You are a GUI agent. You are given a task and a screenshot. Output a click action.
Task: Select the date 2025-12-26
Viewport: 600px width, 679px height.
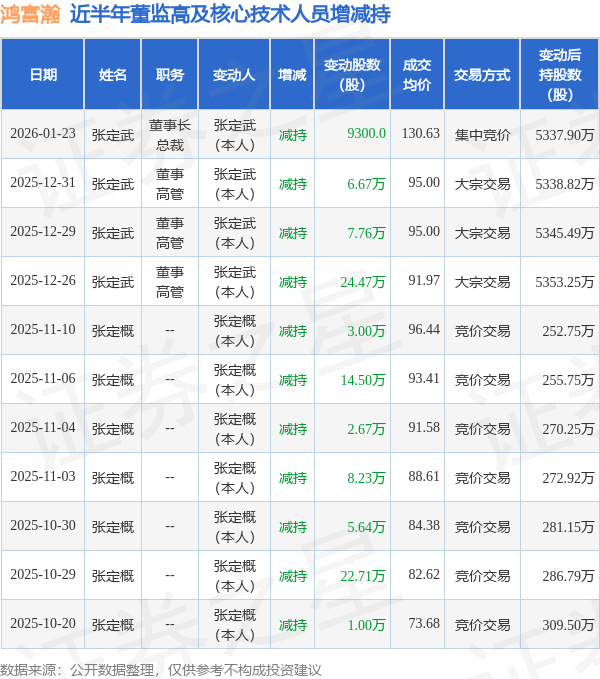pos(43,280)
